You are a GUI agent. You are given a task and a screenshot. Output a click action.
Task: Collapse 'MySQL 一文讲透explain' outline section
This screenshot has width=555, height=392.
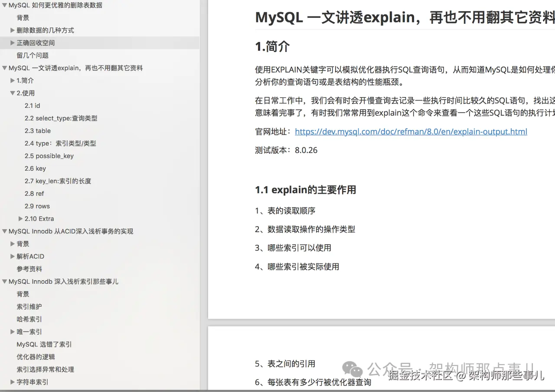(5, 68)
